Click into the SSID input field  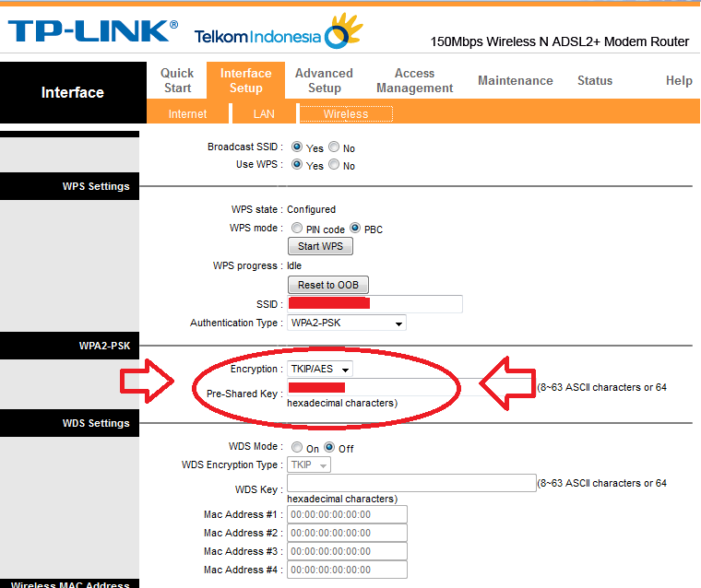[374, 304]
